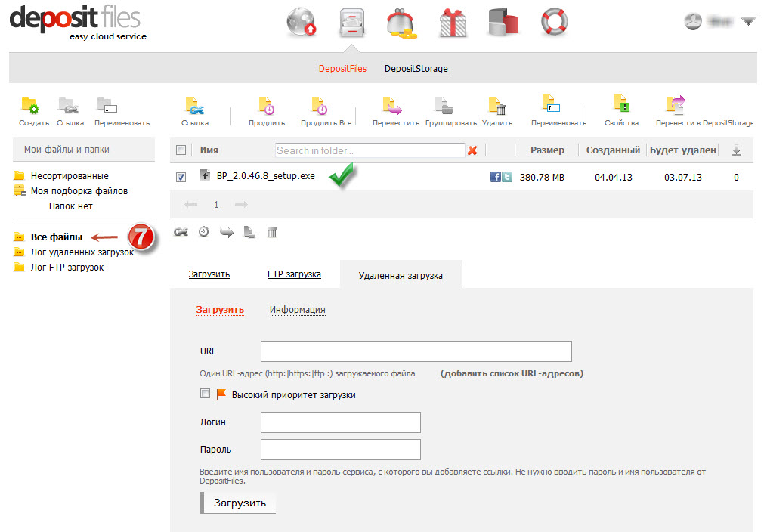Click the gift box icon in header
Image resolution: width=764 pixels, height=532 pixels.
pos(453,22)
